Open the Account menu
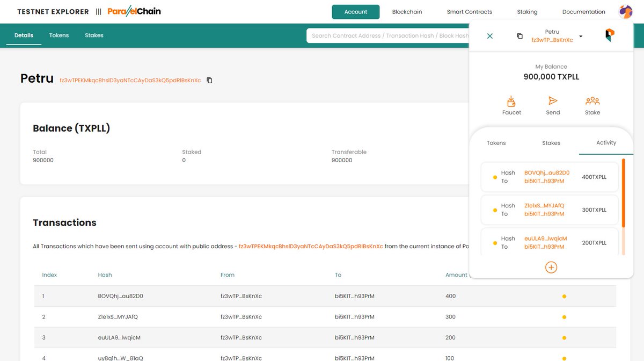The image size is (644, 361). point(356,12)
